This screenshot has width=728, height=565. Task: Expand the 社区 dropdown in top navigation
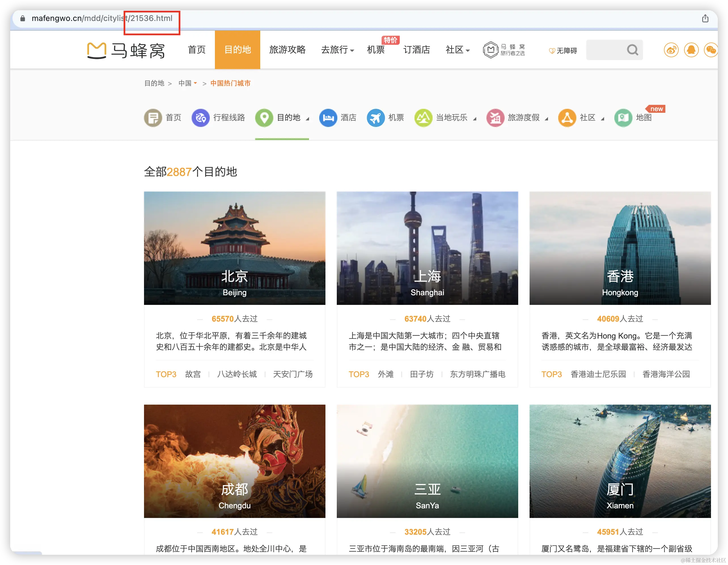457,50
